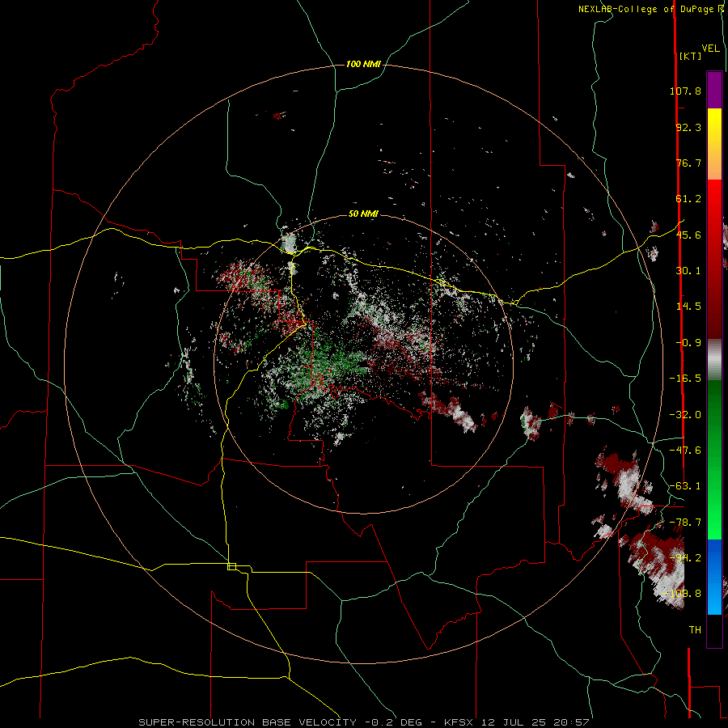Viewport: 728px width, 728px height.
Task: Select the 107.8 value on the velocity scale
Action: click(x=685, y=91)
